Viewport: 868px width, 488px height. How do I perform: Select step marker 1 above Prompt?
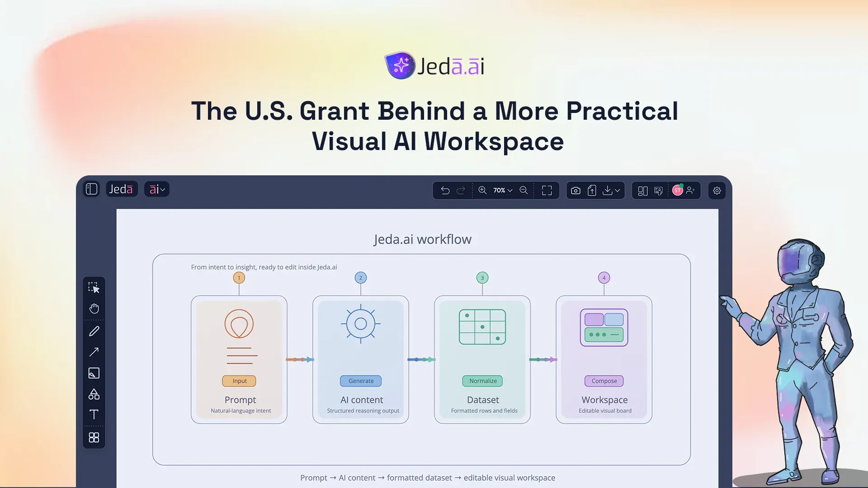coord(239,278)
